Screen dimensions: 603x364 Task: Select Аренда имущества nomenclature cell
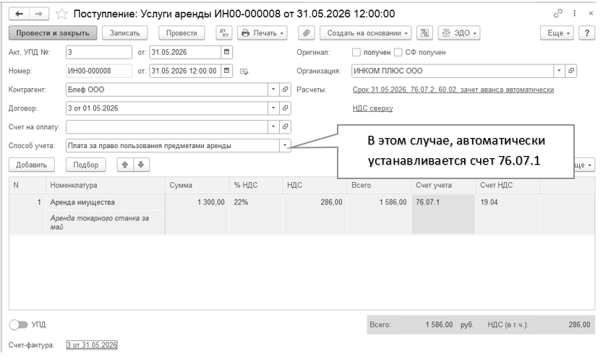coord(106,202)
